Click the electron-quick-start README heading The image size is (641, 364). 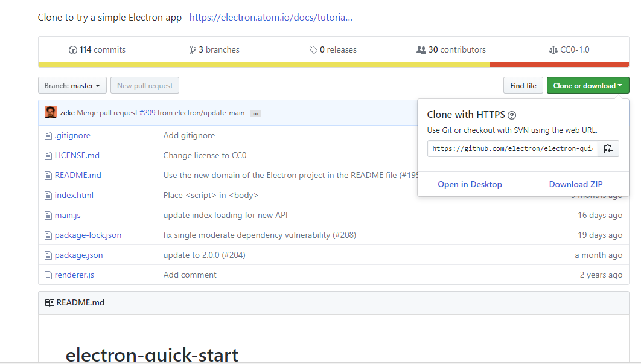(x=152, y=354)
